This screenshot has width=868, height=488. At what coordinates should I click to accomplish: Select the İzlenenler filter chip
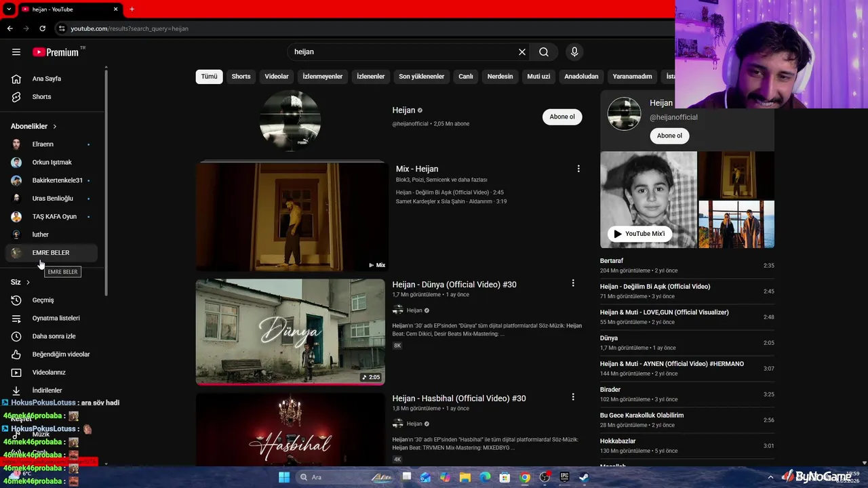[371, 77]
